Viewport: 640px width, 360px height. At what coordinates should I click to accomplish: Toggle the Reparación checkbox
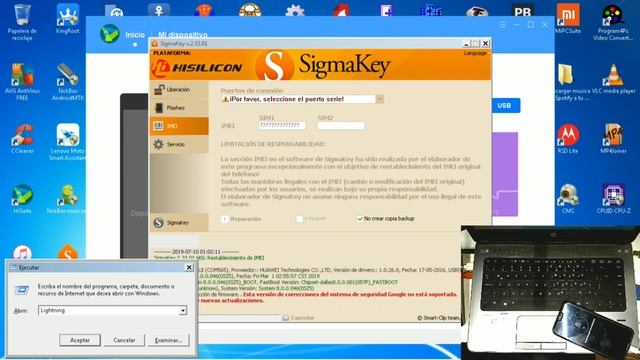(224, 219)
